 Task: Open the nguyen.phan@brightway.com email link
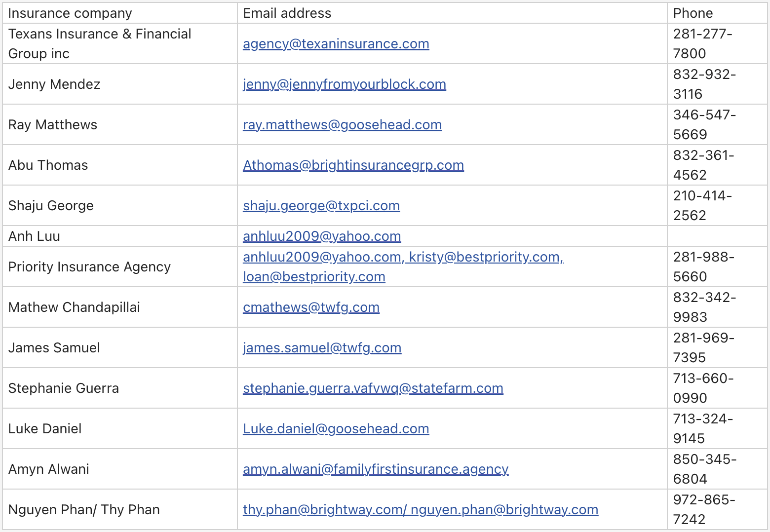504,510
